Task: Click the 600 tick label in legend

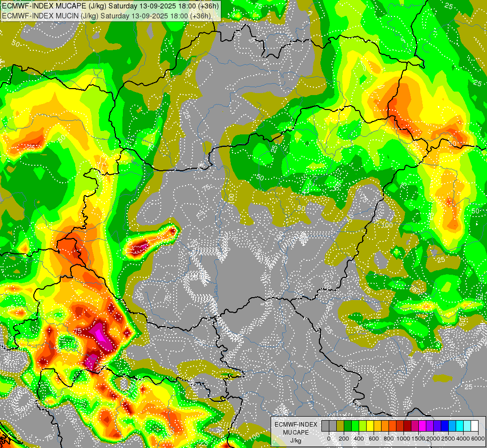Action: pos(374,439)
